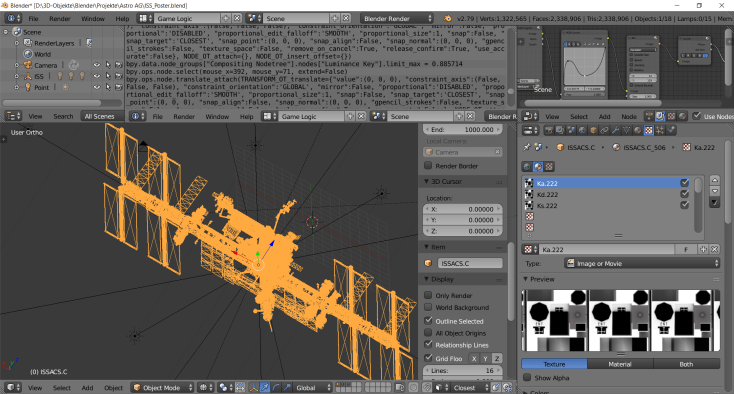Toggle Camera visibility eye in outliner
The image size is (734, 394).
pyautogui.click(x=97, y=65)
